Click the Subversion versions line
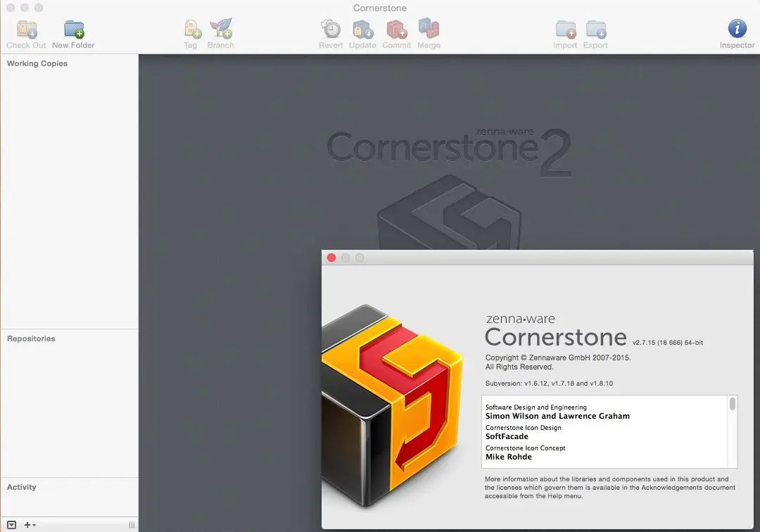Image resolution: width=760 pixels, height=532 pixels. 549,384
